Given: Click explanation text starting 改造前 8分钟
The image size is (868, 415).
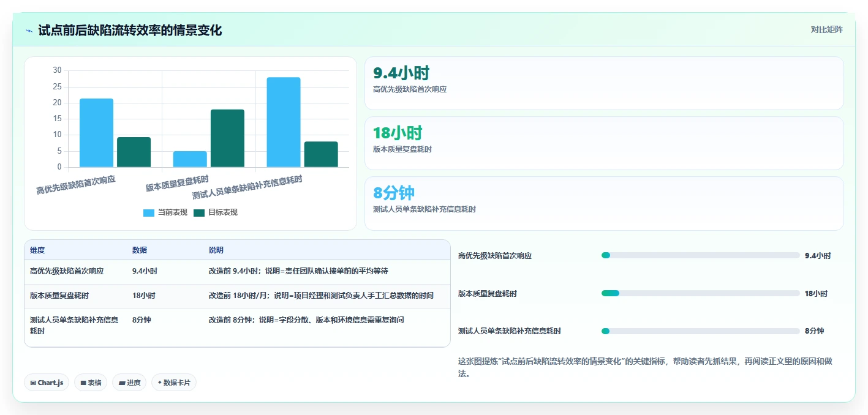Looking at the screenshot, I should coord(306,320).
